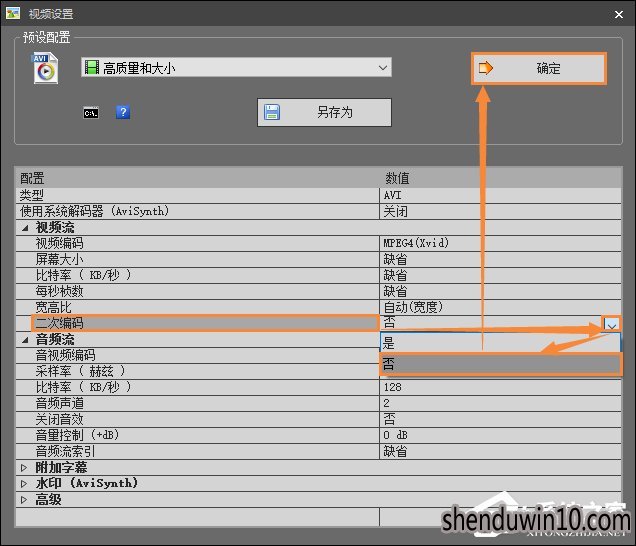636x546 pixels.
Task: Click the 配置 column header
Action: point(32,178)
